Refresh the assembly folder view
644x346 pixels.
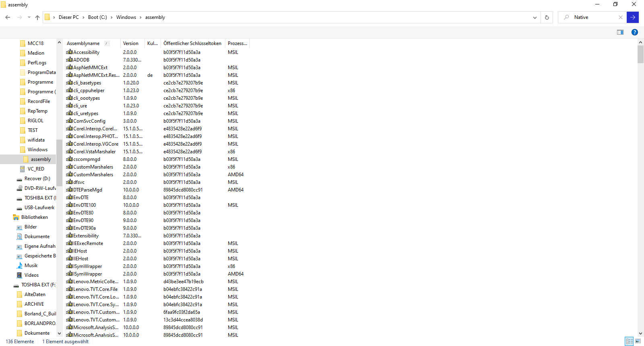[x=547, y=17]
